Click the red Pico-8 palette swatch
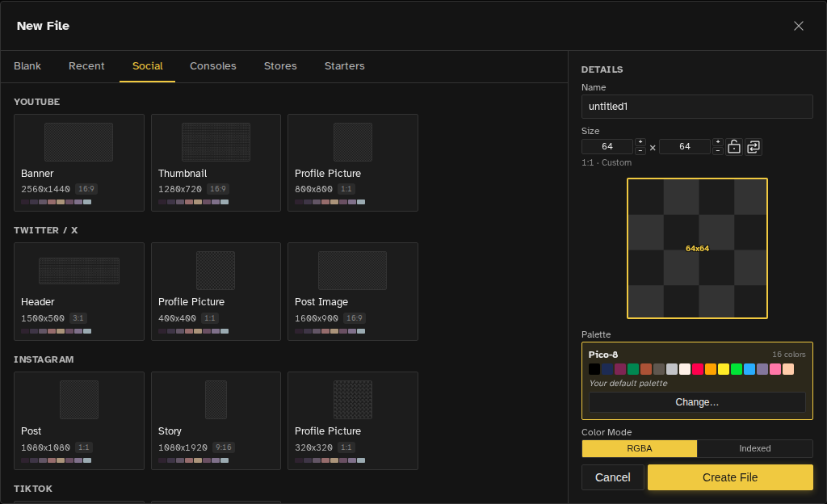 point(697,369)
